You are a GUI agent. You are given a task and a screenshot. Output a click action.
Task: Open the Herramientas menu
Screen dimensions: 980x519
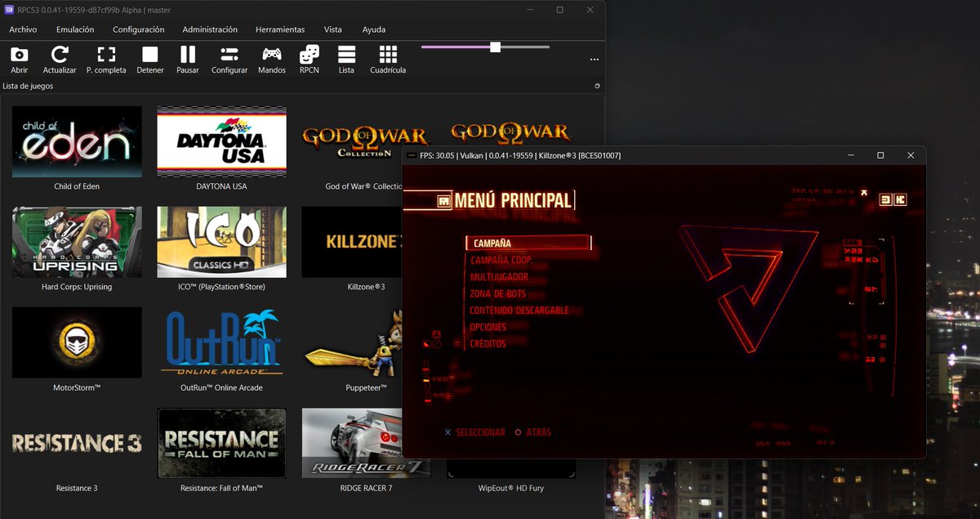click(280, 29)
